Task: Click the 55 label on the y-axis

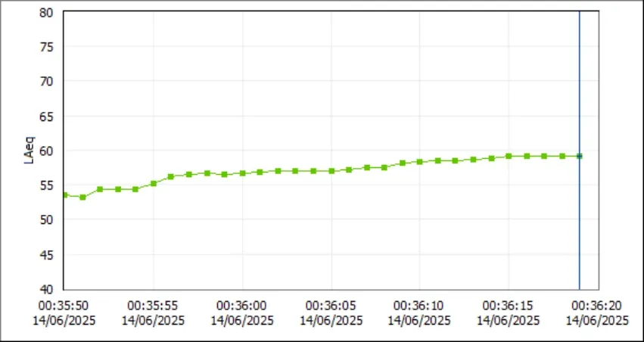Action: 46,185
